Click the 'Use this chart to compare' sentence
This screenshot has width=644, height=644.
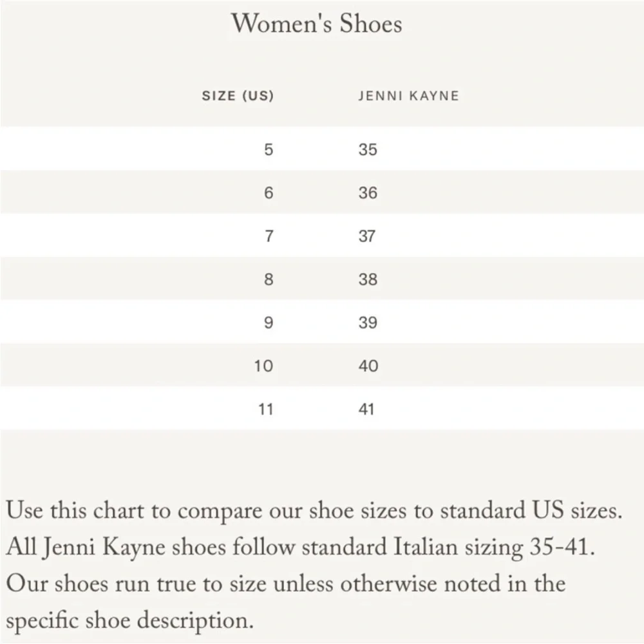tap(314, 511)
